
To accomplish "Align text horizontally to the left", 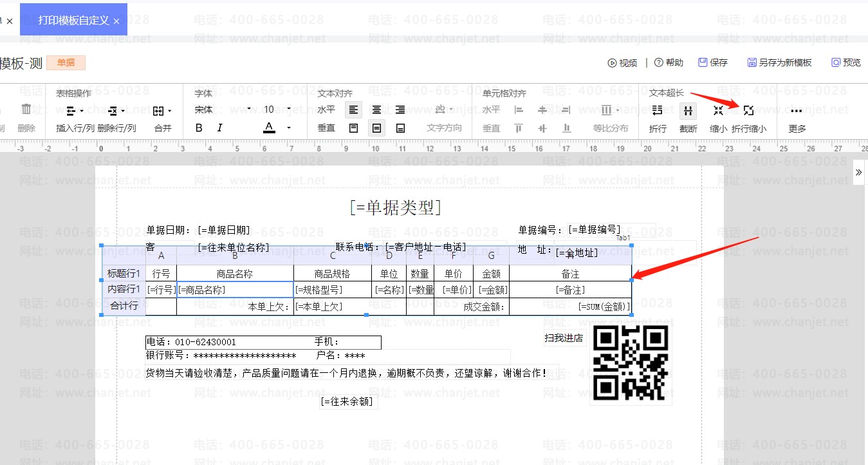I will click(353, 110).
